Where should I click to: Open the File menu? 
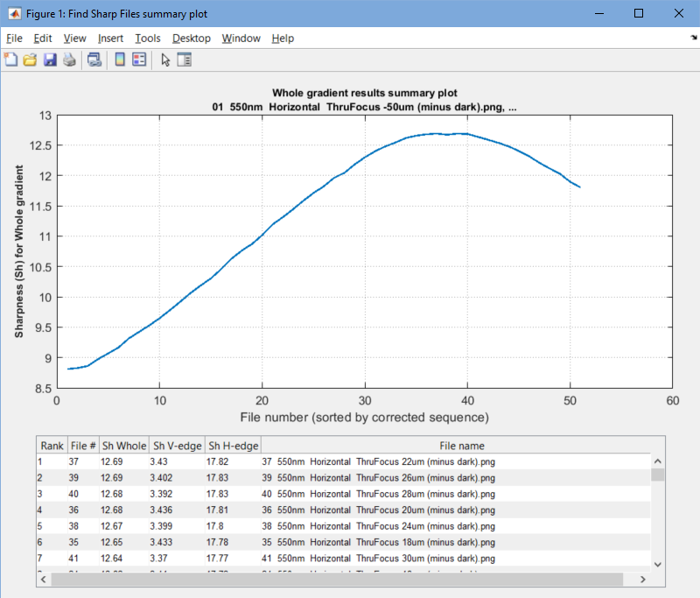[x=14, y=39]
